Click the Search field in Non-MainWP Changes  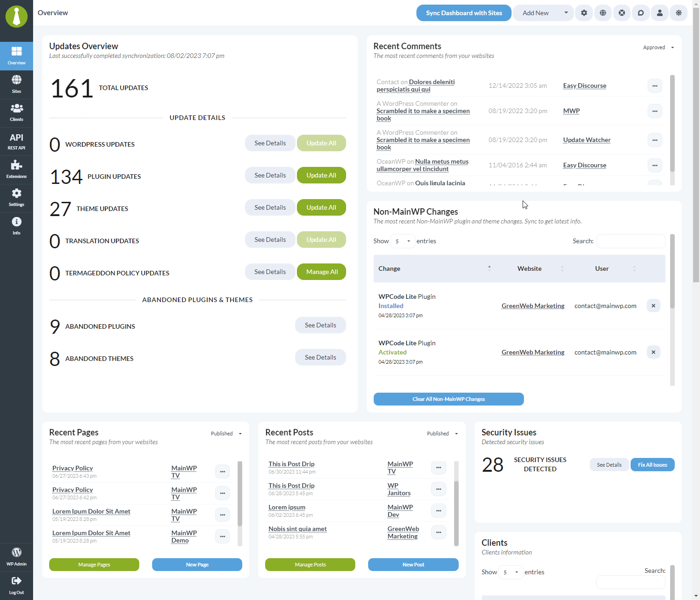click(630, 241)
